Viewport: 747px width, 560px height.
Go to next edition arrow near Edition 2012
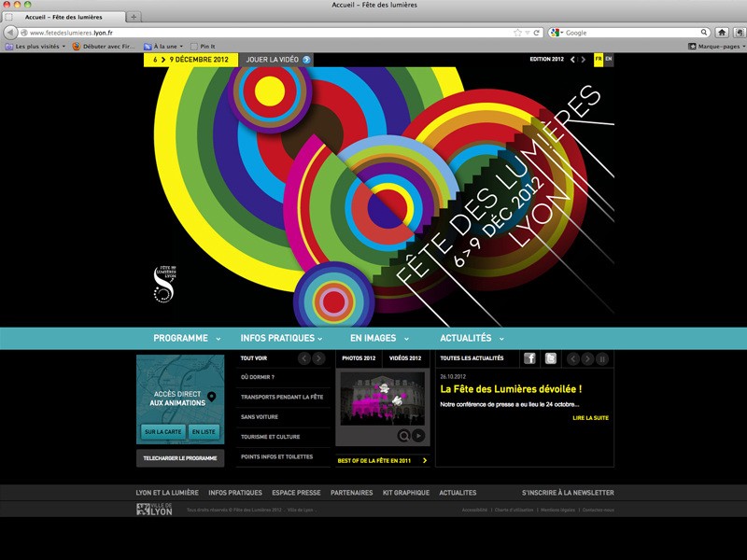click(583, 60)
